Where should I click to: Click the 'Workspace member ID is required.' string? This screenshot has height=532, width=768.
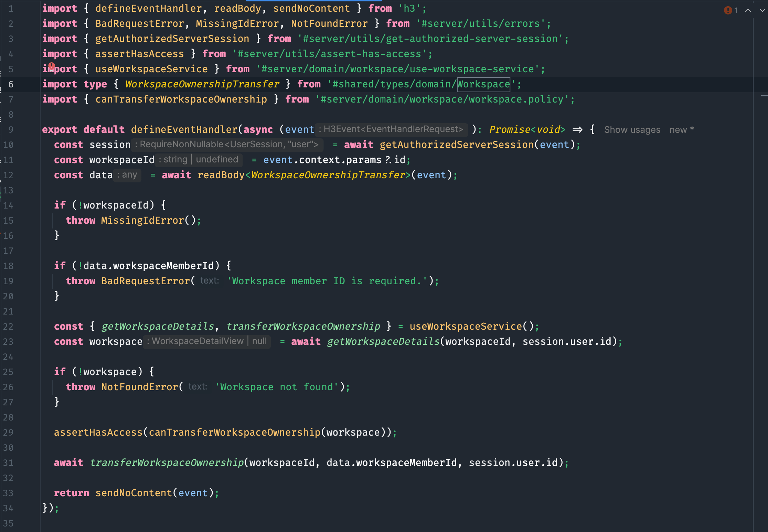click(x=327, y=281)
